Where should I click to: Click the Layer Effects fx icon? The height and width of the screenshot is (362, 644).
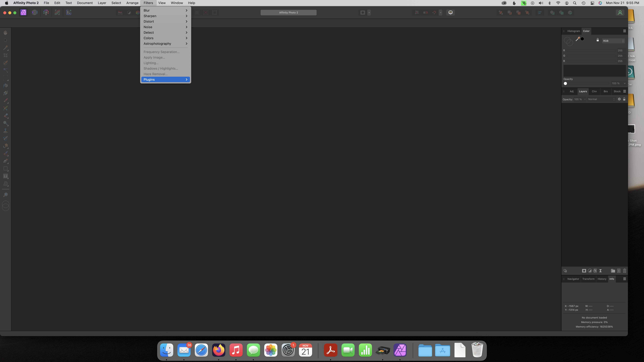click(x=595, y=271)
